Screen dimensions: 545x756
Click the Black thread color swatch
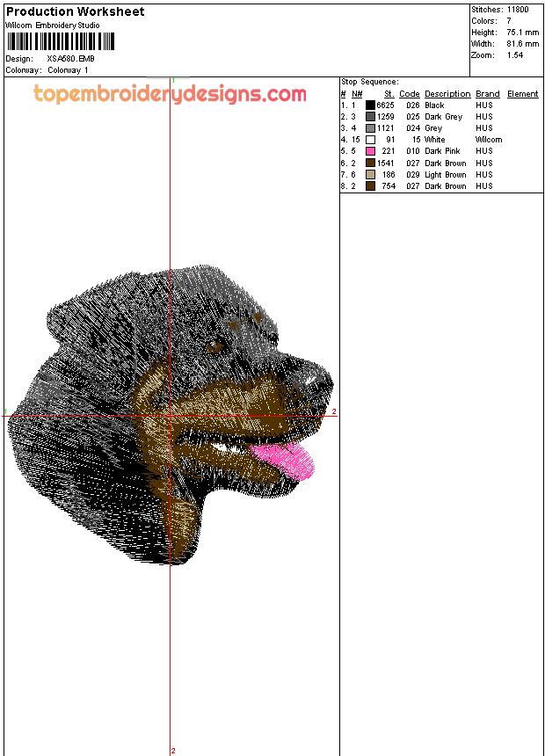coord(371,105)
